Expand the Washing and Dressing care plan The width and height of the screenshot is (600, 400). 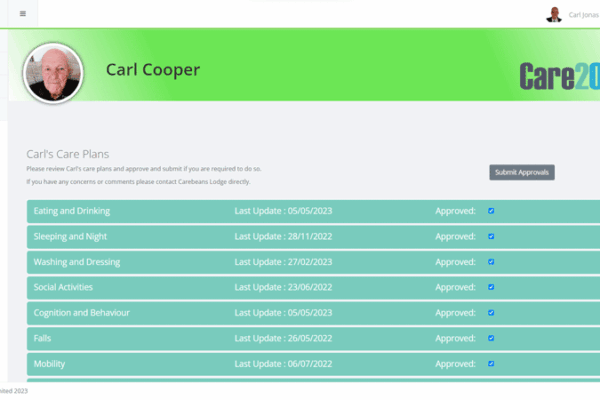tap(77, 262)
